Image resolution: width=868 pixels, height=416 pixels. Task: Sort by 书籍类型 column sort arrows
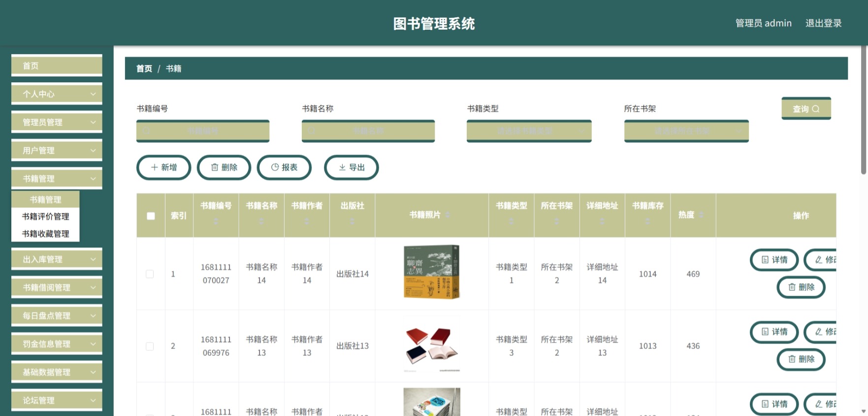(x=511, y=222)
